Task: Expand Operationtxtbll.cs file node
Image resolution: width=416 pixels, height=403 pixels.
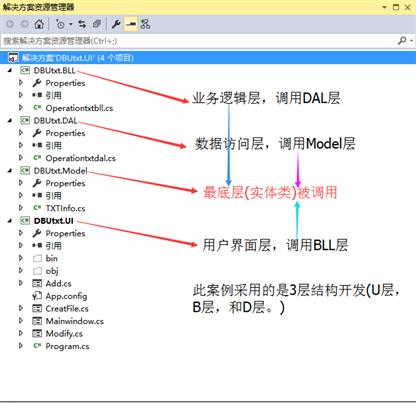Action: 21,108
